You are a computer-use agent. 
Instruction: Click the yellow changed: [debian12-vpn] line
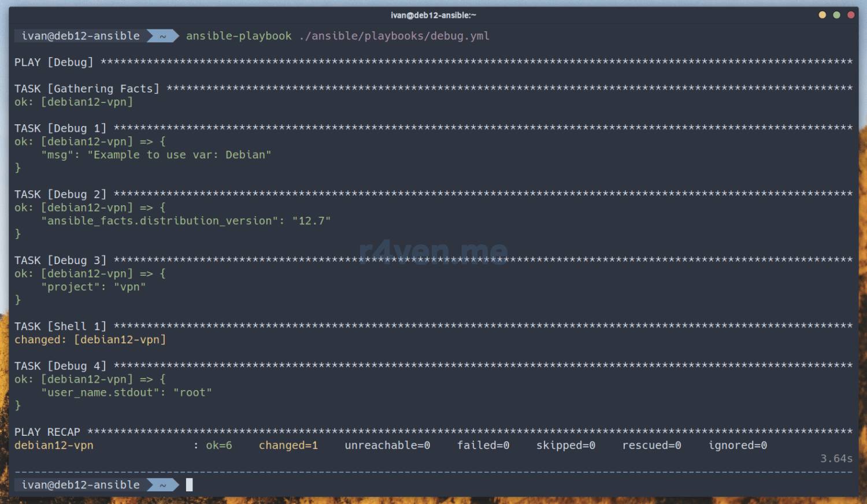[90, 340]
